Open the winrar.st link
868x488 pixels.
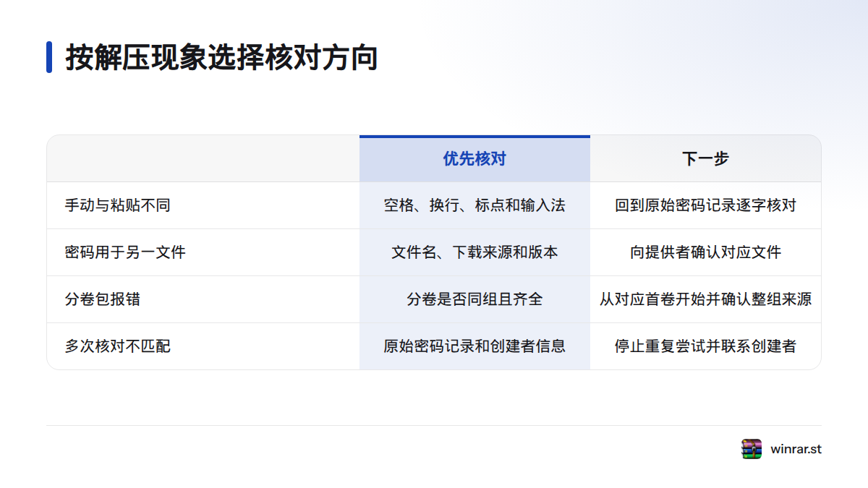pyautogui.click(x=796, y=449)
